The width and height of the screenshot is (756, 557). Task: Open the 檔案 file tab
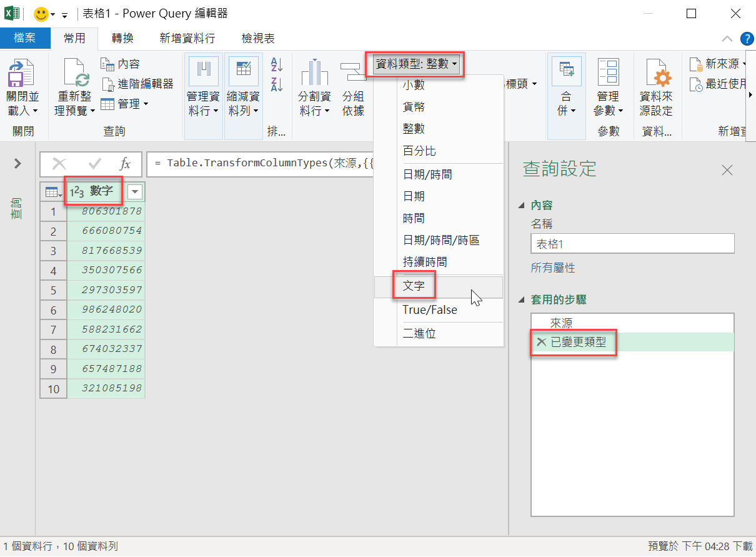[x=25, y=38]
